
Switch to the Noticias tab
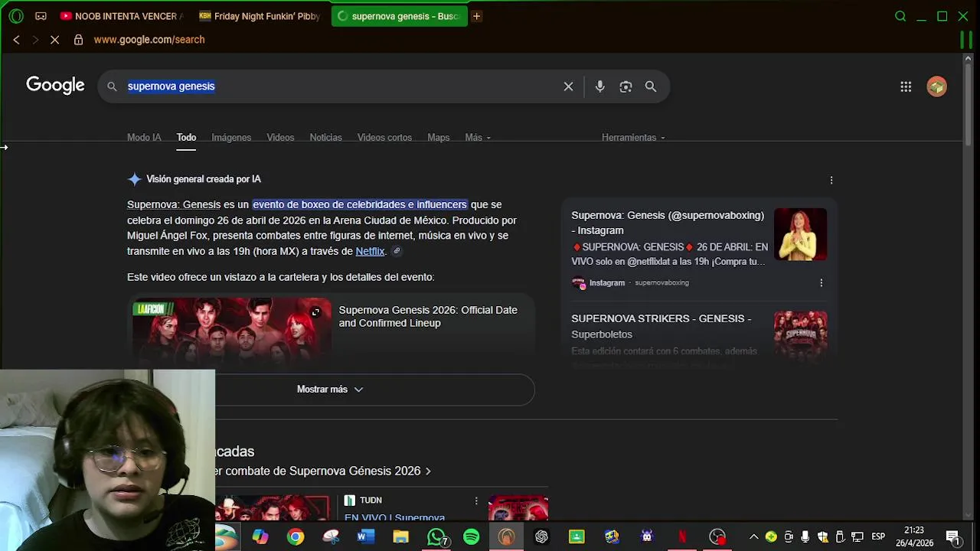tap(325, 138)
